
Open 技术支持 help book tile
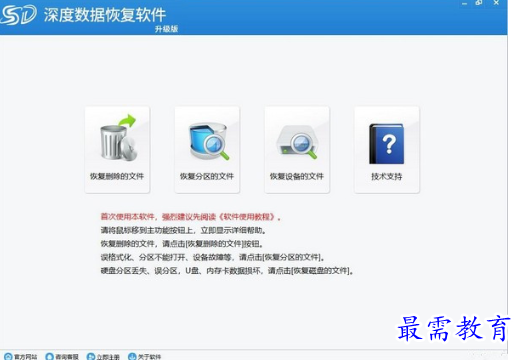387,150
